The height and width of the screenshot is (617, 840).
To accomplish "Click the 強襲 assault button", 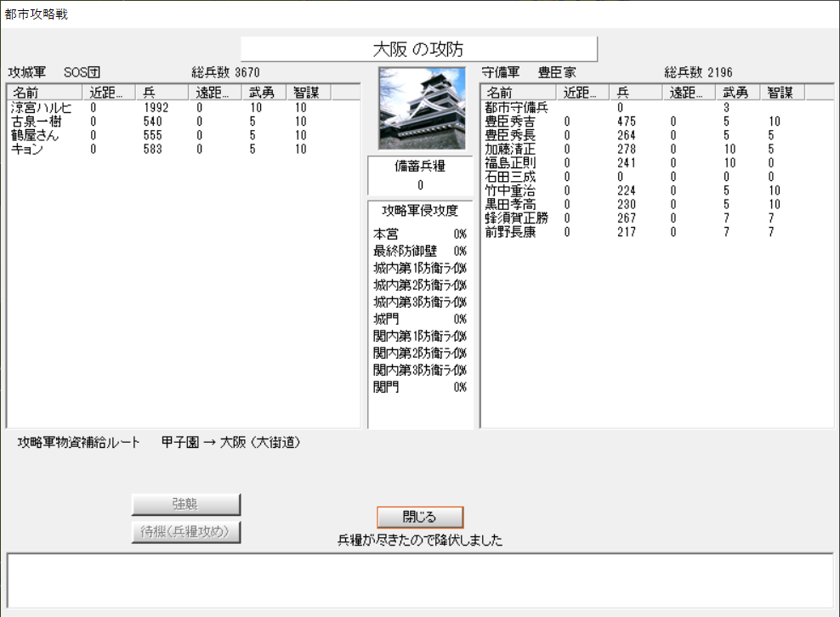I will 186,504.
